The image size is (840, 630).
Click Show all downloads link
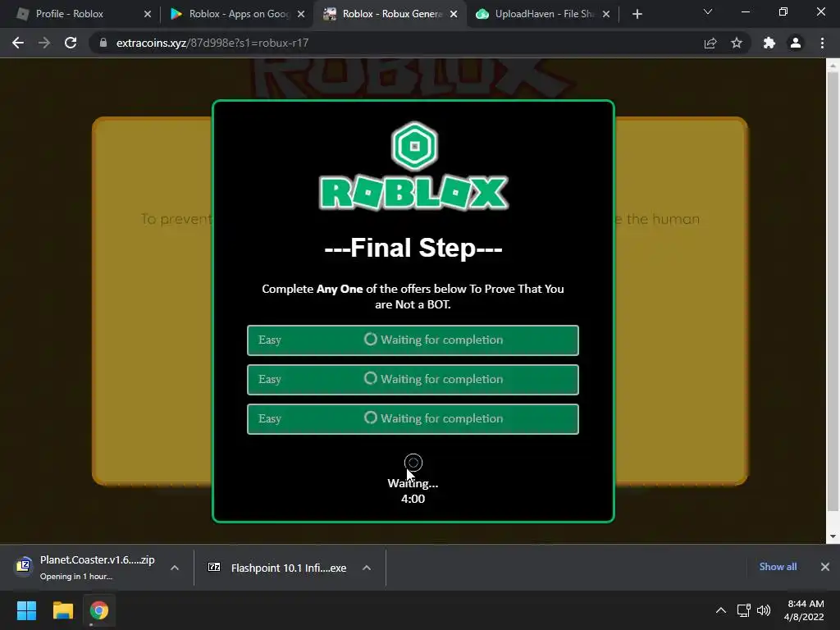(778, 567)
